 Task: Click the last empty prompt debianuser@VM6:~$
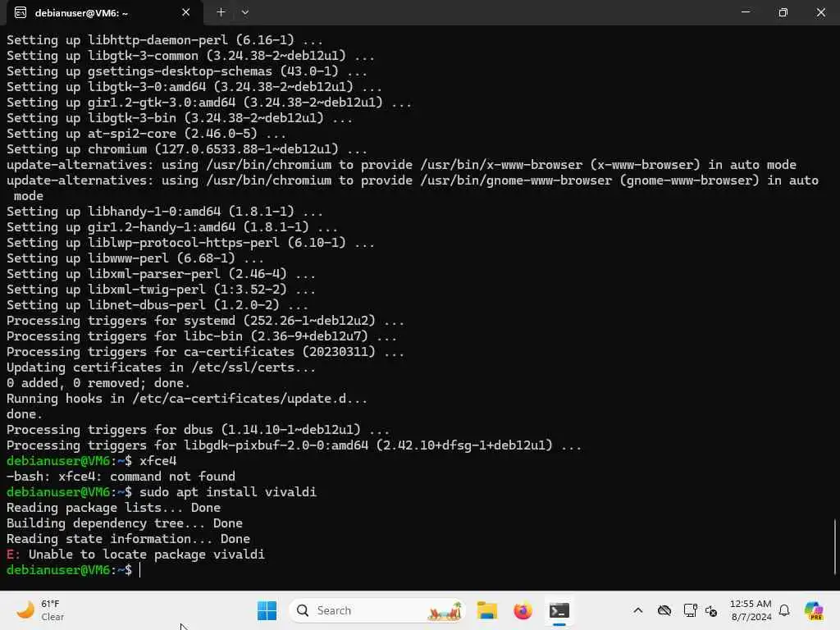coord(69,569)
